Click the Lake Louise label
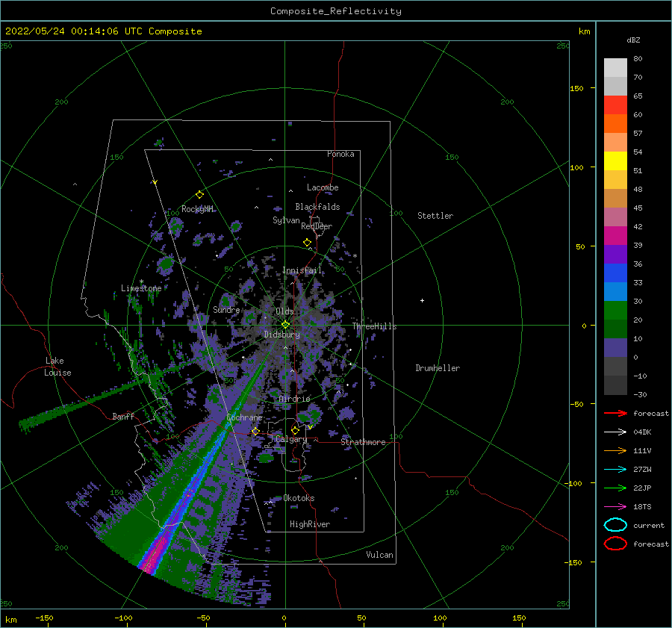Viewport: 672px width, 628px height. (57, 367)
